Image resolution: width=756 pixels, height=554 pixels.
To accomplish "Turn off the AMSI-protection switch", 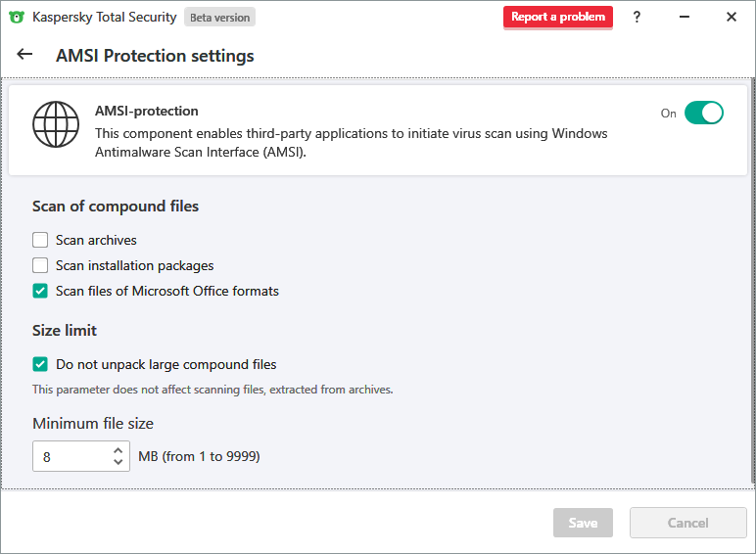I will pyautogui.click(x=703, y=113).
